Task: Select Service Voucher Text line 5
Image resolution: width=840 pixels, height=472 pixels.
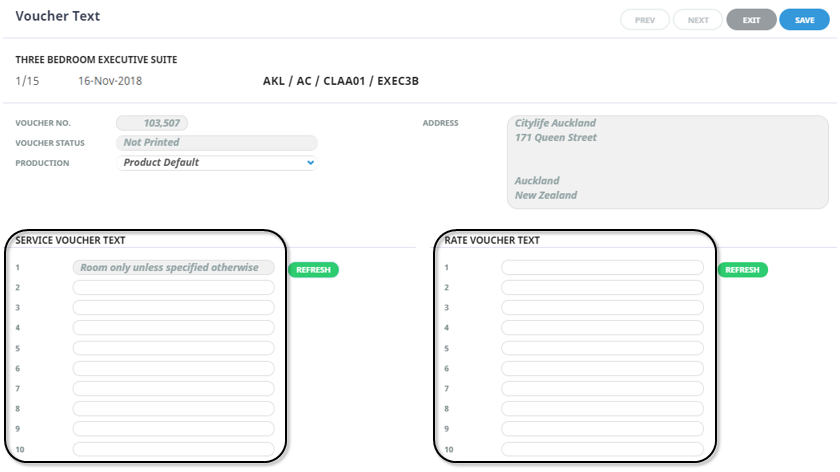Action: [x=173, y=348]
